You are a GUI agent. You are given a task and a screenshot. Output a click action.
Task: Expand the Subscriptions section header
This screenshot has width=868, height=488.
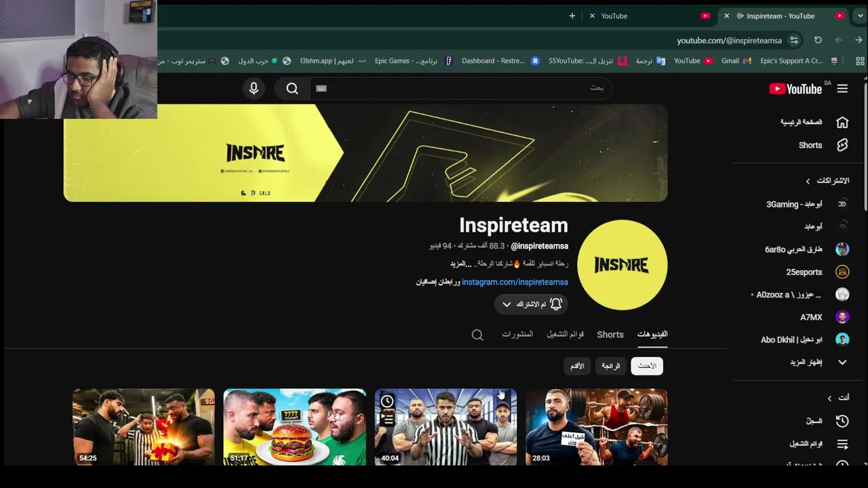[827, 181]
